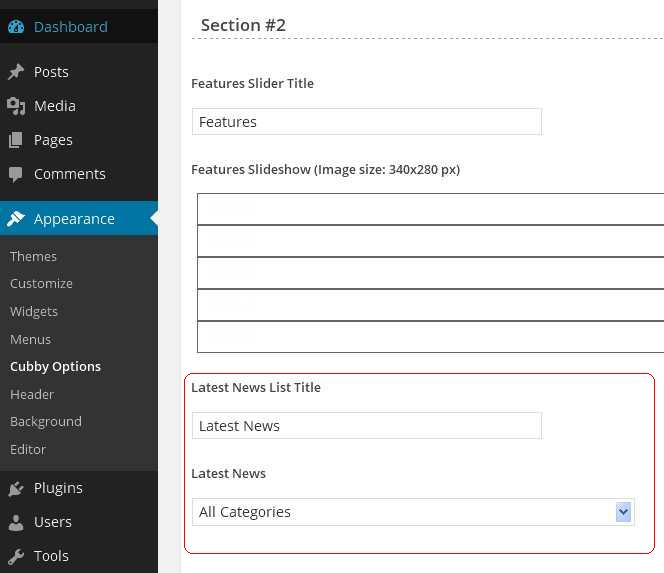664x573 pixels.
Task: Select Cubby Options submenu
Action: [x=55, y=366]
